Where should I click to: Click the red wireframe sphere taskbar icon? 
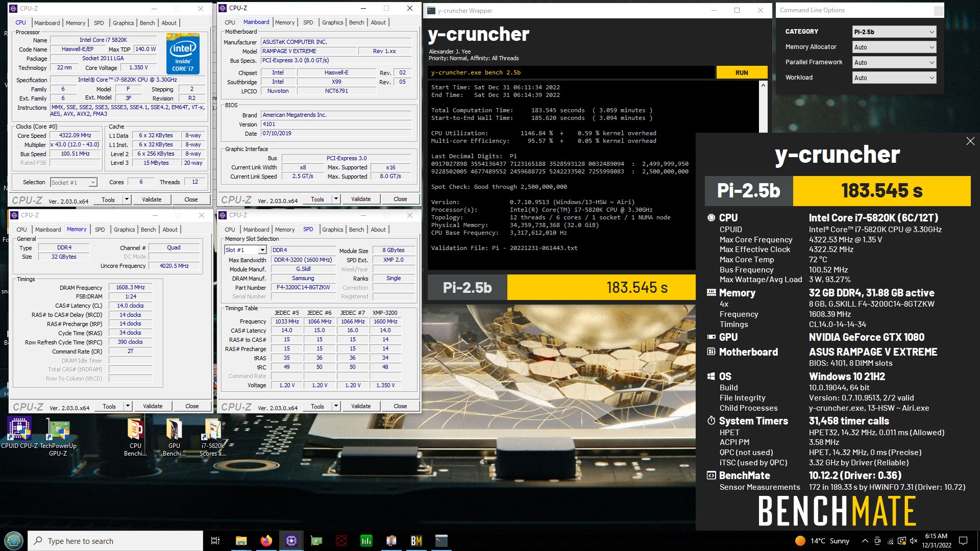(x=341, y=541)
